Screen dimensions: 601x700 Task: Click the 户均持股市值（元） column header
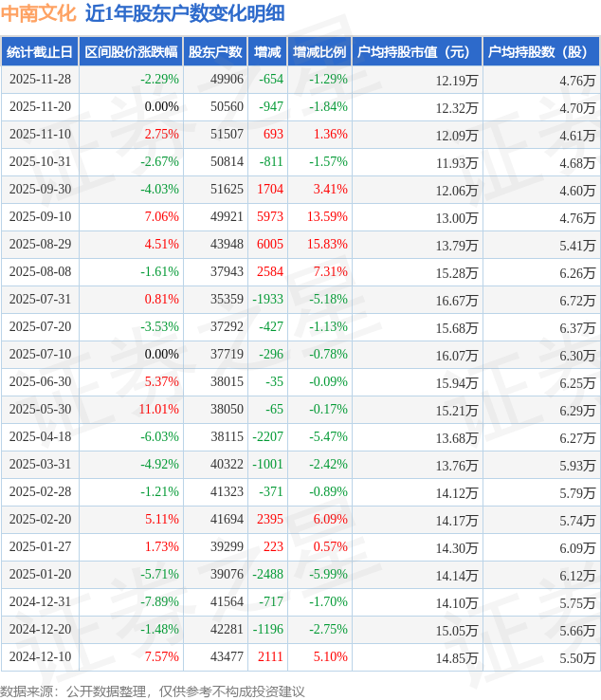click(x=417, y=52)
